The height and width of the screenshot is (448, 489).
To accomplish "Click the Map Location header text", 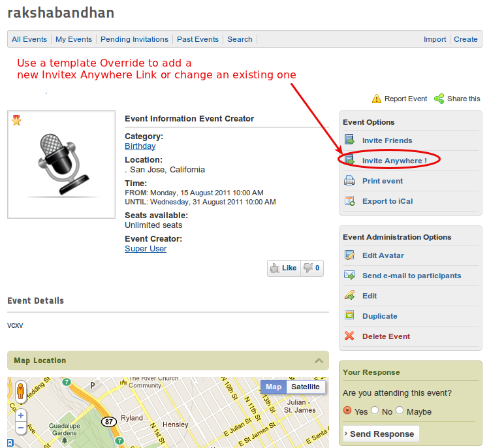I will tap(40, 360).
